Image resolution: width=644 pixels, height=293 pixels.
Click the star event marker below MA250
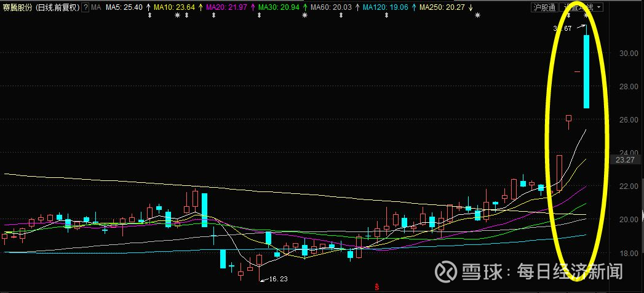click(477, 15)
